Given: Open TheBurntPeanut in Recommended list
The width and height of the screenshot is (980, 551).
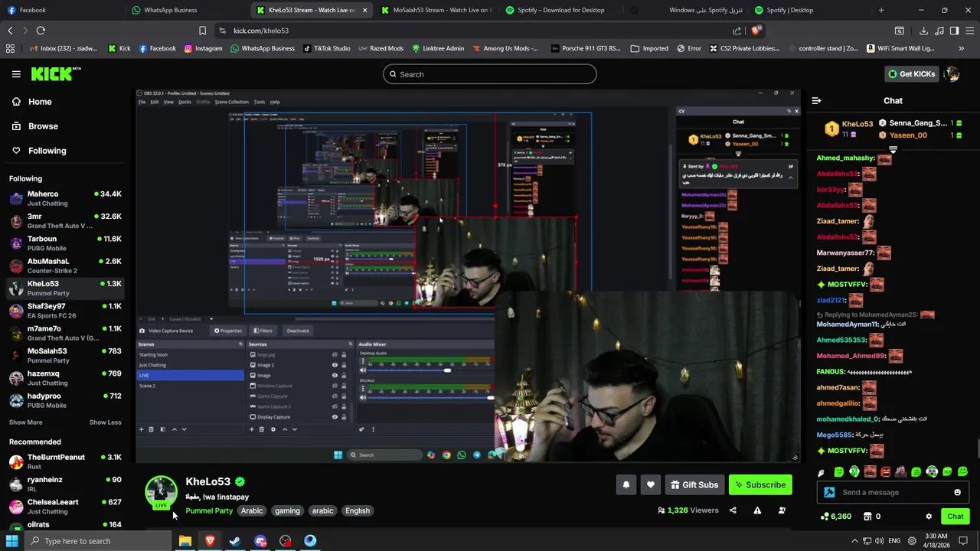Looking at the screenshot, I should point(65,461).
